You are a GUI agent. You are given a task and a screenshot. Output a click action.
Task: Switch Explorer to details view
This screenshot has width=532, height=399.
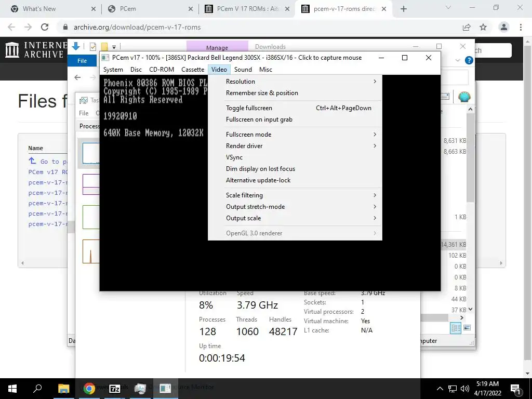(x=456, y=328)
